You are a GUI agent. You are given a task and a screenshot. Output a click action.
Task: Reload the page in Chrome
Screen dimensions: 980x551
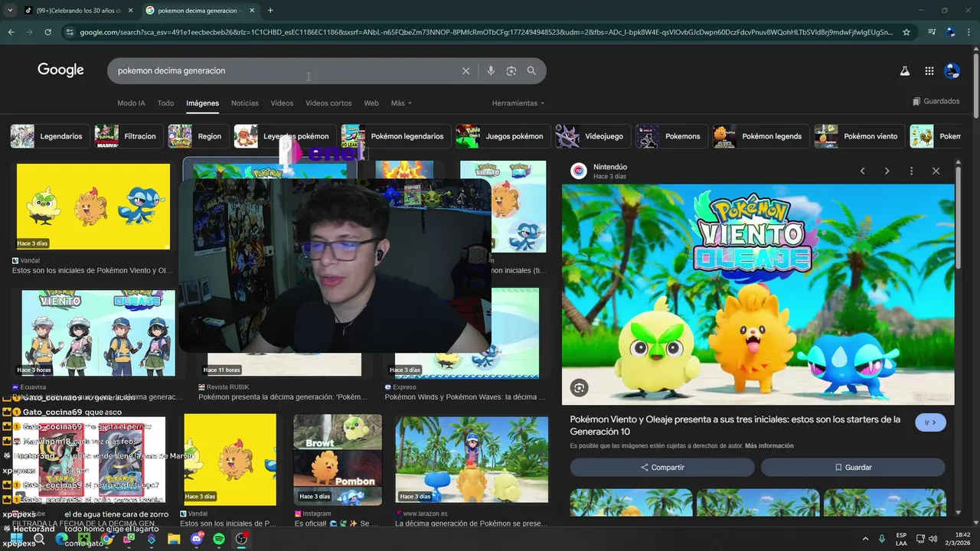coord(48,32)
